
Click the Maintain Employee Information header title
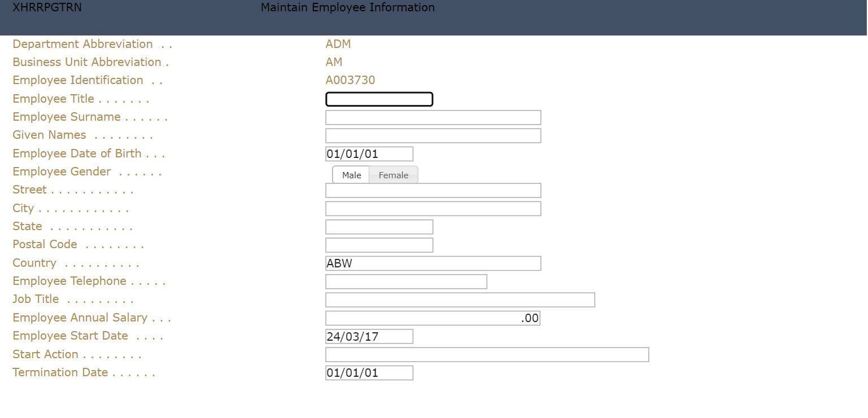pos(348,8)
